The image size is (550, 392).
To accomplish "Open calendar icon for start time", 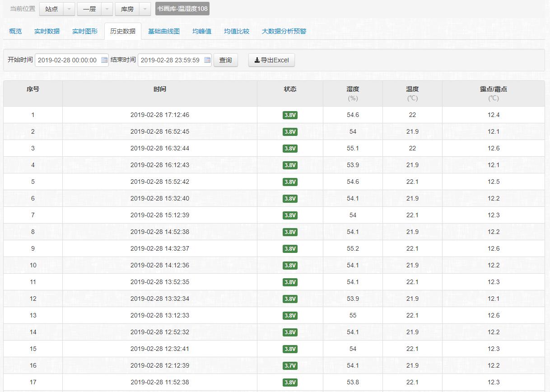I will pyautogui.click(x=104, y=60).
